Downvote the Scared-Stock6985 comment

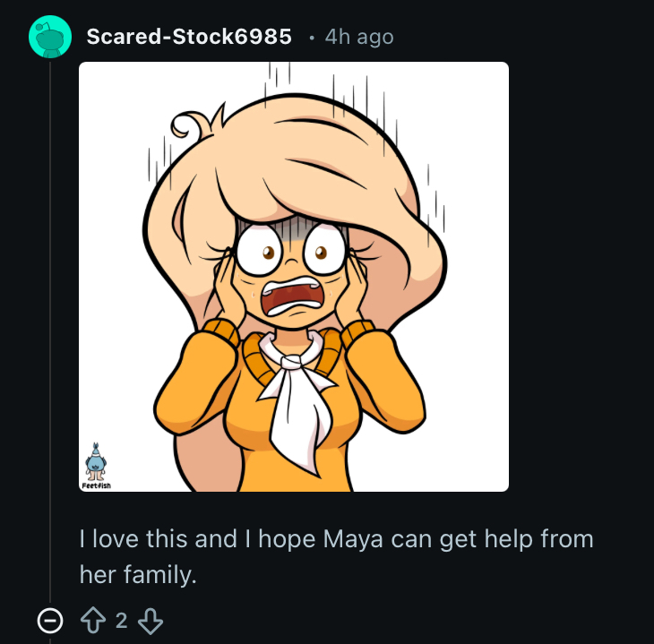tap(151, 620)
